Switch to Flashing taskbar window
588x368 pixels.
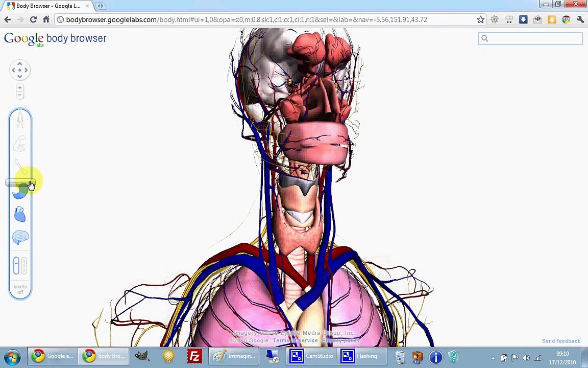point(362,356)
